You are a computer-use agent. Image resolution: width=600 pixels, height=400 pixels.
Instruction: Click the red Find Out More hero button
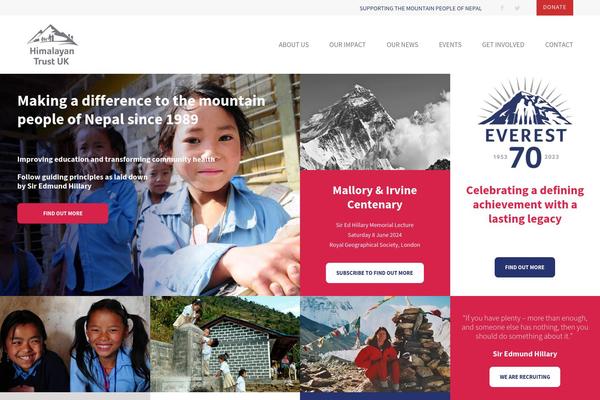[63, 214]
